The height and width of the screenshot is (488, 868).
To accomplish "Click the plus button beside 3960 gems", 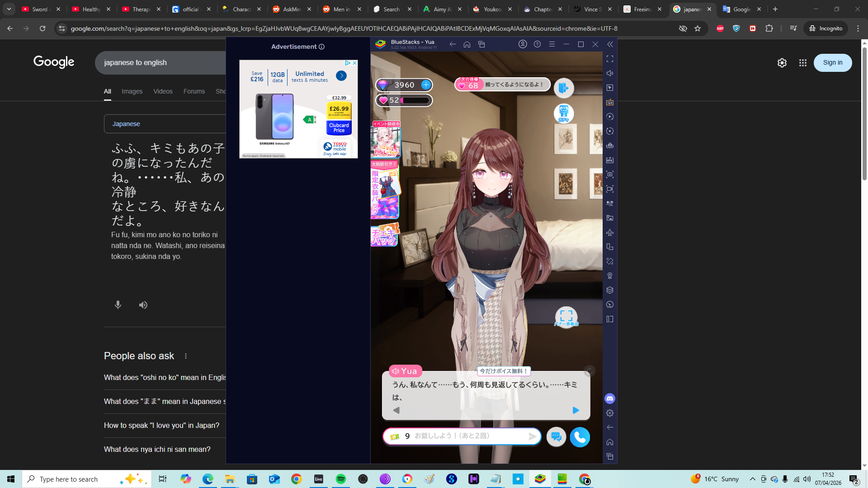I will pos(426,84).
